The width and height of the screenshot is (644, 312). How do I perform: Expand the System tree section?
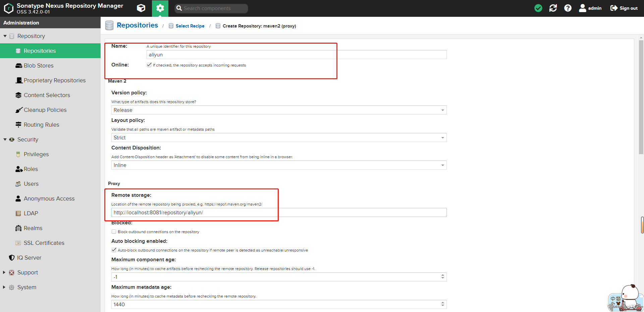(x=4, y=287)
